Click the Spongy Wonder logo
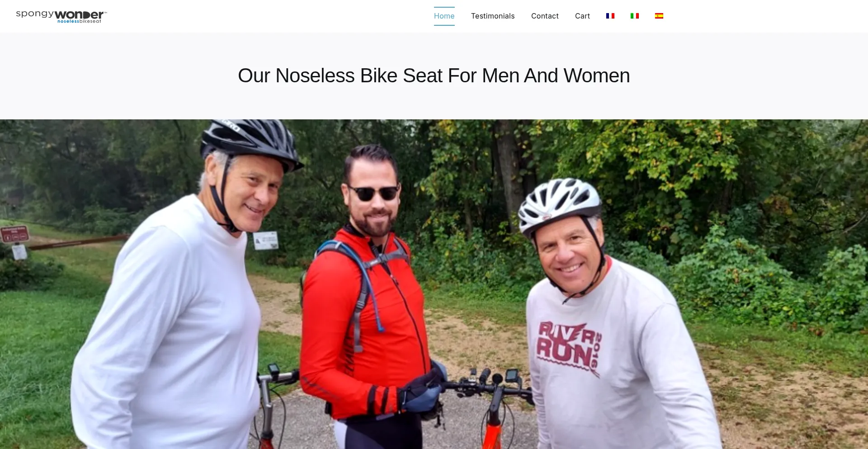 (61, 16)
